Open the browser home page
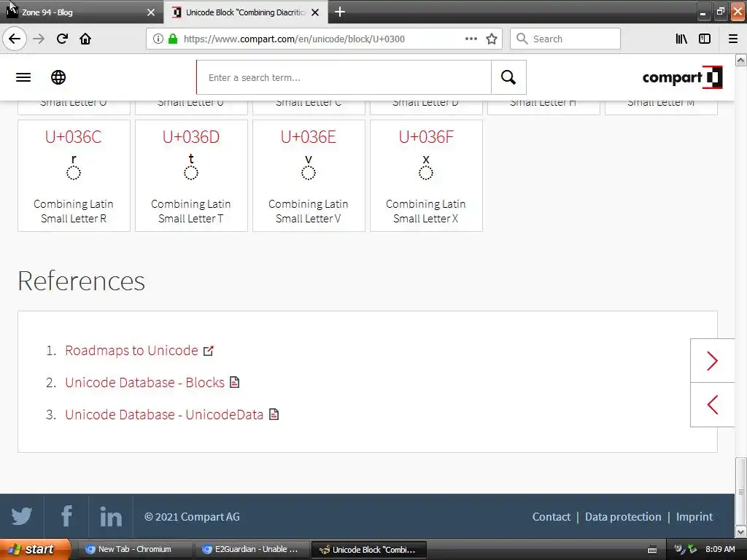 tap(85, 39)
